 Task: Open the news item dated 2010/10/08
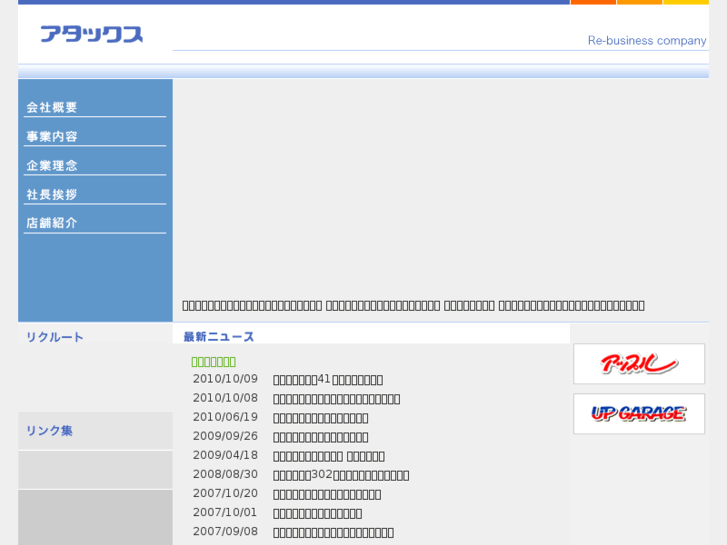(x=337, y=398)
